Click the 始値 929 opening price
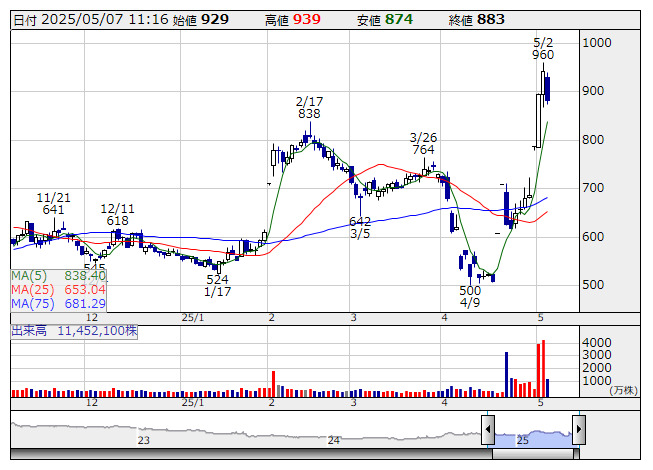The image size is (653, 470). pyautogui.click(x=201, y=20)
